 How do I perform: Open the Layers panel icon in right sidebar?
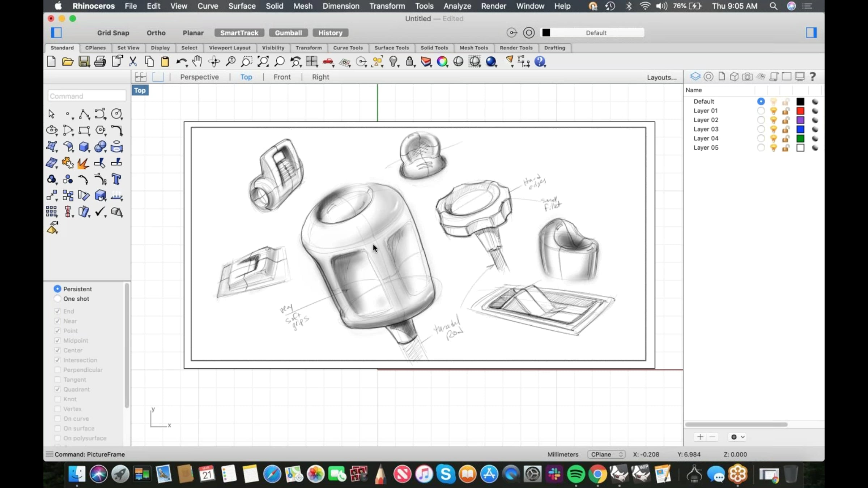[695, 77]
